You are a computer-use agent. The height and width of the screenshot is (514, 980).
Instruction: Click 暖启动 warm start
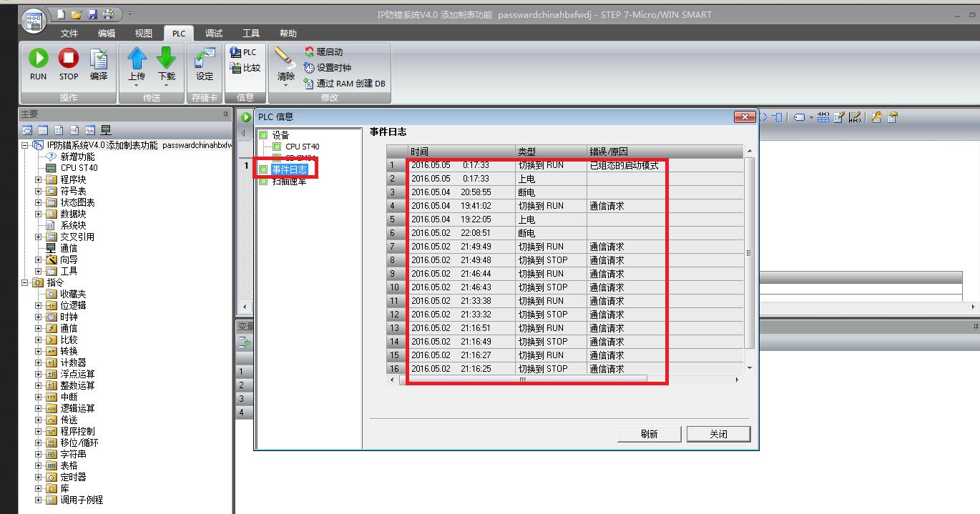pos(323,52)
